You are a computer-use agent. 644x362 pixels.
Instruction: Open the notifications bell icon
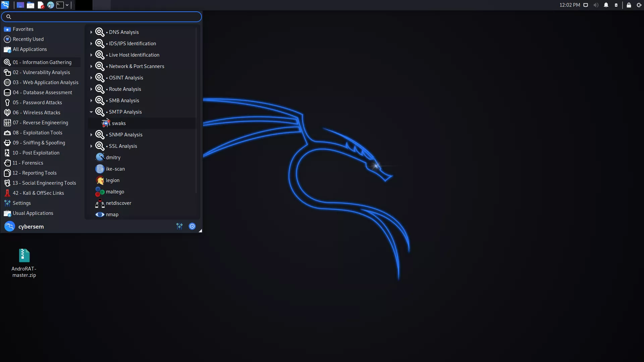[x=606, y=5]
